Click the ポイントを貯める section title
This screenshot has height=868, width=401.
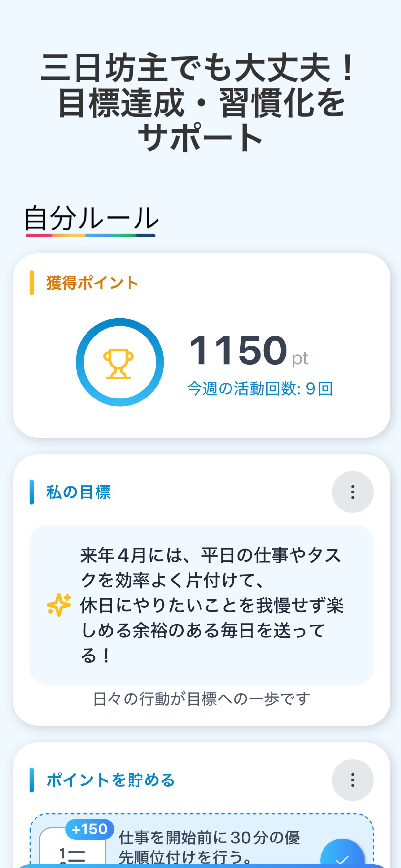pos(110,780)
